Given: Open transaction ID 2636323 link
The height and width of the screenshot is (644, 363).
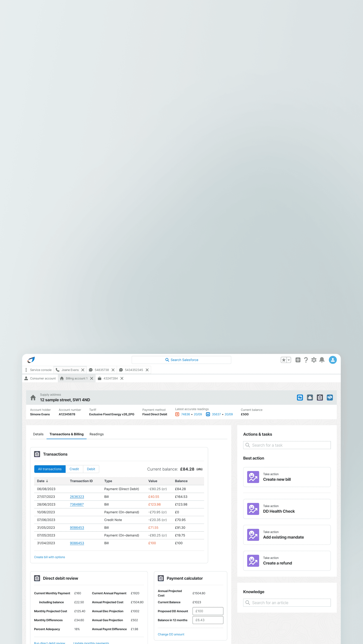Looking at the screenshot, I should click(x=77, y=497).
